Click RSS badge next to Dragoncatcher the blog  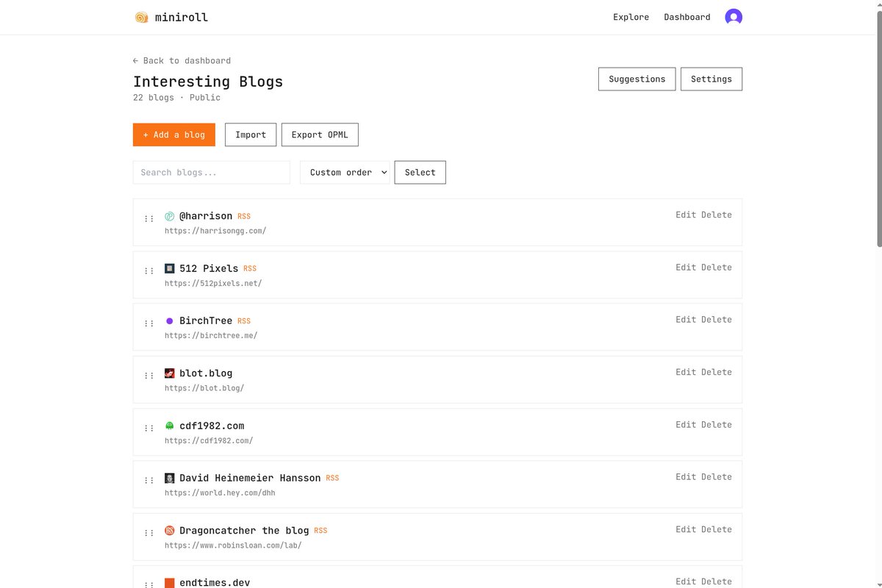(x=320, y=531)
